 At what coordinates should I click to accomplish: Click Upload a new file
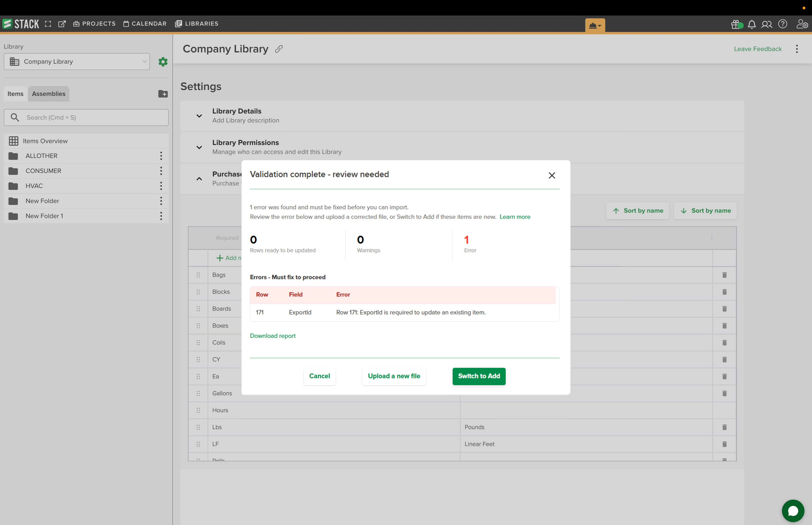tap(394, 376)
